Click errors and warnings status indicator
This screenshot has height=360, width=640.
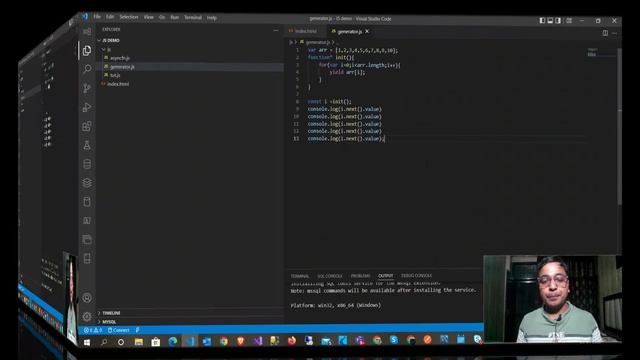coord(93,330)
